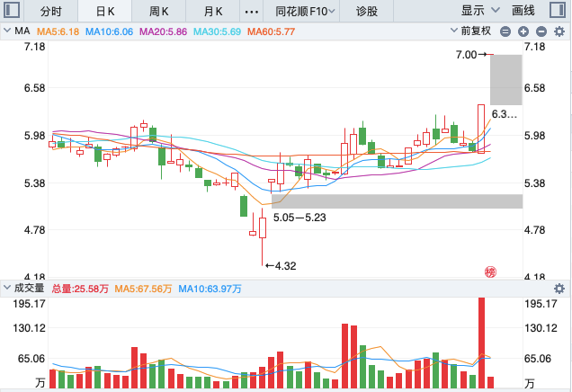Click the 6.3… price label by the last candle
Screen dimensions: 572x392
505,114
